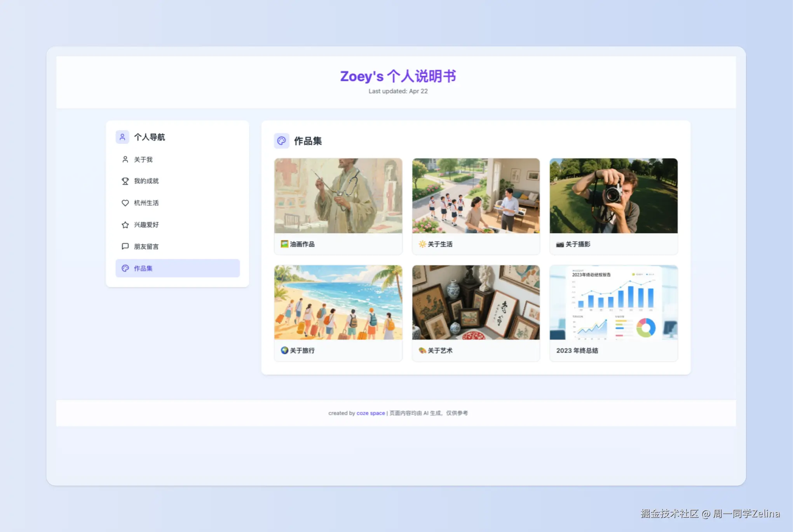The image size is (793, 532).
Task: Select 杭州生活 in the sidebar
Action: pos(146,203)
